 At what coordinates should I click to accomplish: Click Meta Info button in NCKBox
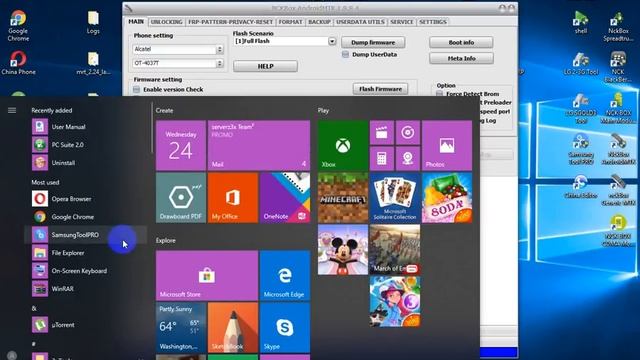461,58
